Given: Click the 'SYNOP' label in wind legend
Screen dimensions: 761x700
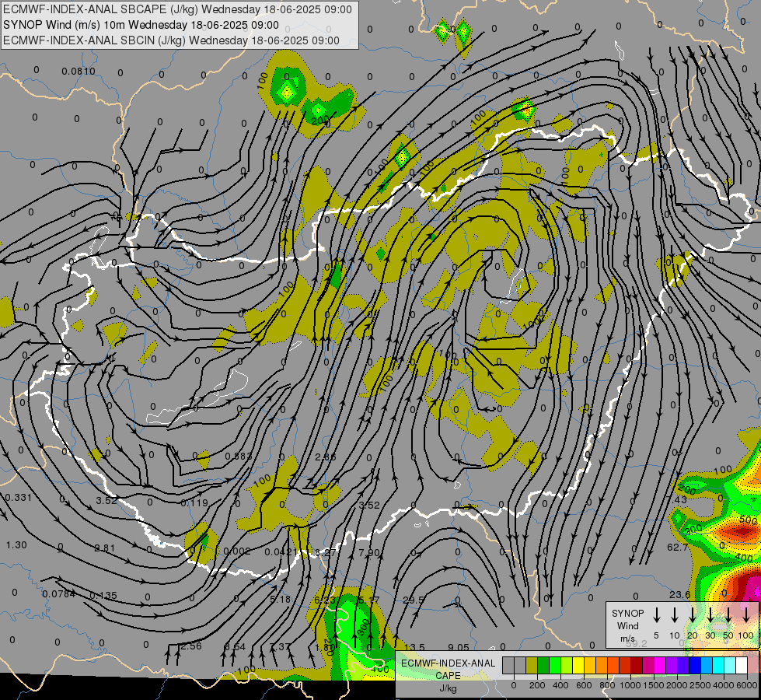Looking at the screenshot, I should [x=627, y=613].
